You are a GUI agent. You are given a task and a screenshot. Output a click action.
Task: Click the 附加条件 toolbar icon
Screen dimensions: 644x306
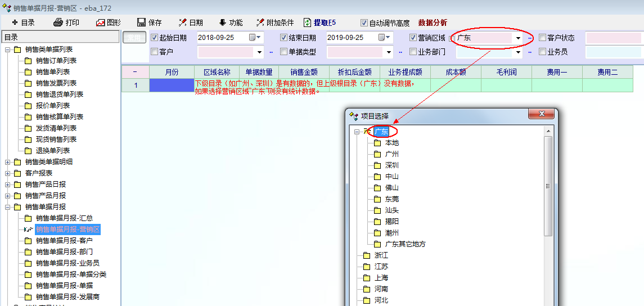point(260,22)
